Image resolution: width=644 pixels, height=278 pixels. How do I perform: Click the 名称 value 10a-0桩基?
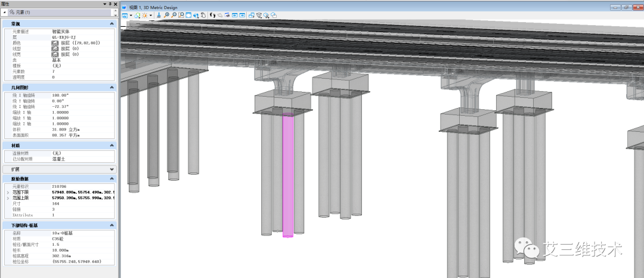(62, 233)
